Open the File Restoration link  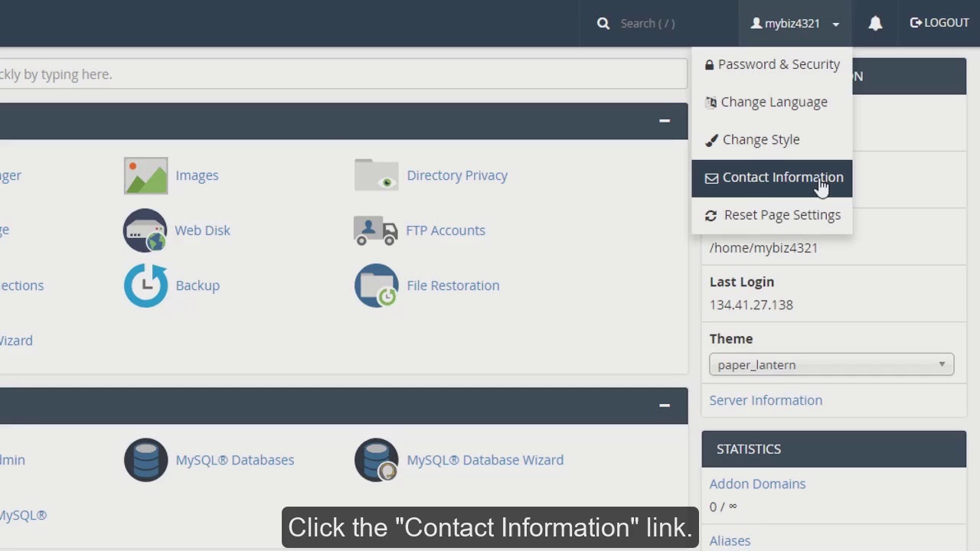click(x=453, y=285)
